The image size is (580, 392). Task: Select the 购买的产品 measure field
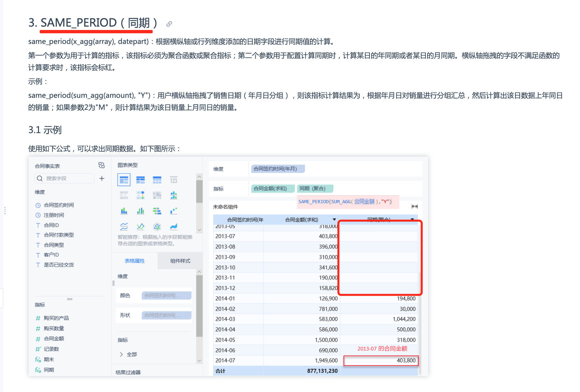tap(56, 318)
